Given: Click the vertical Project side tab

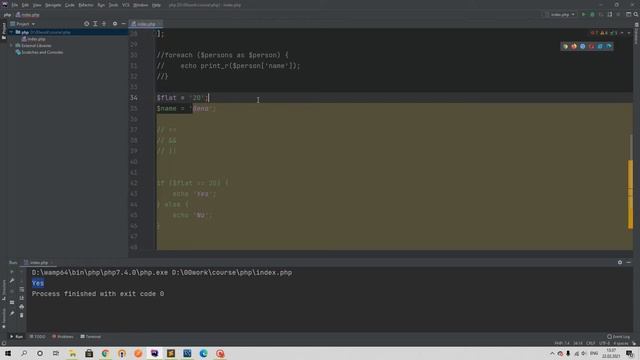Looking at the screenshot, I should pos(4,31).
